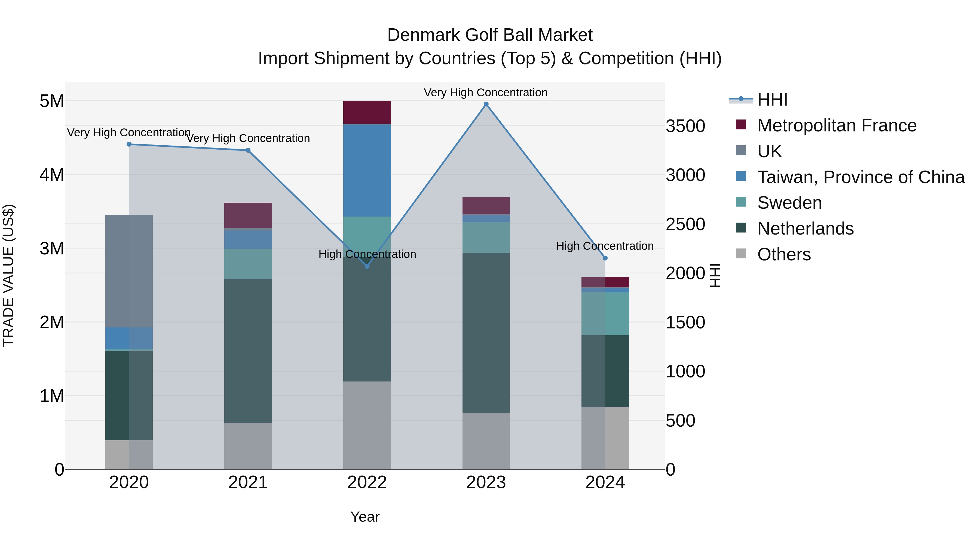This screenshot has height=551, width=980.
Task: Click the High Concentration label near 2022
Action: 367,254
